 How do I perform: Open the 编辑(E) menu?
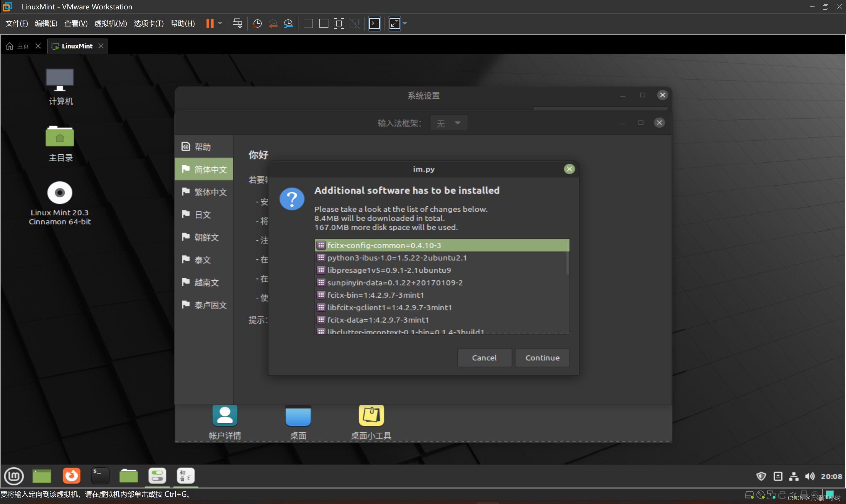46,23
